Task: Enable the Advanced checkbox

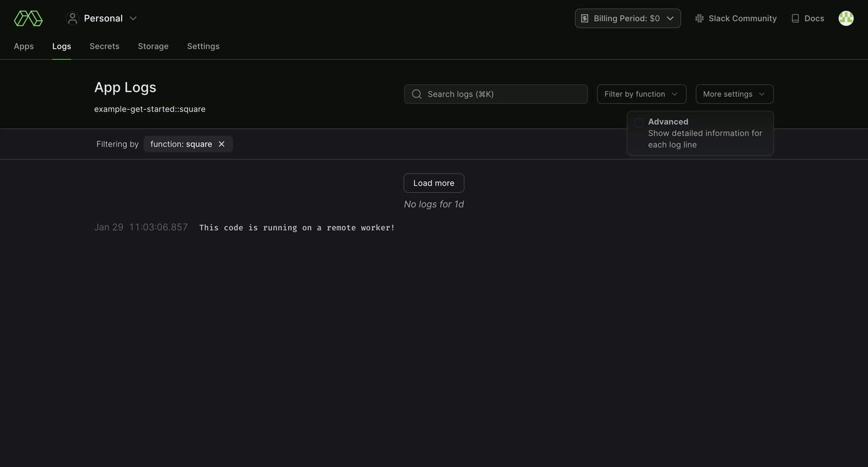Action: [x=638, y=122]
